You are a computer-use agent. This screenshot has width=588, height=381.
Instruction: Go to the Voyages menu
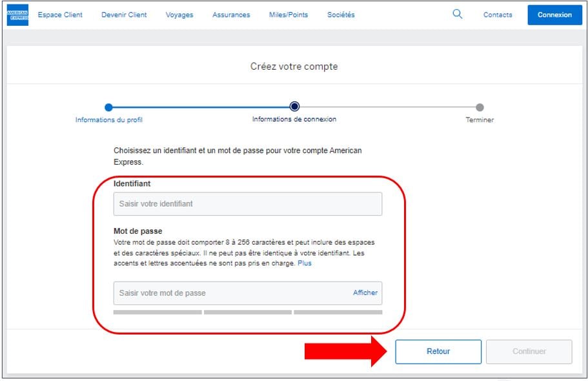(x=179, y=15)
